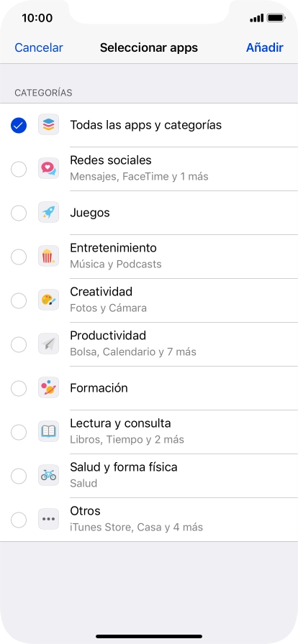Select the Otros radio circle
This screenshot has width=298, height=644.
coord(19,520)
